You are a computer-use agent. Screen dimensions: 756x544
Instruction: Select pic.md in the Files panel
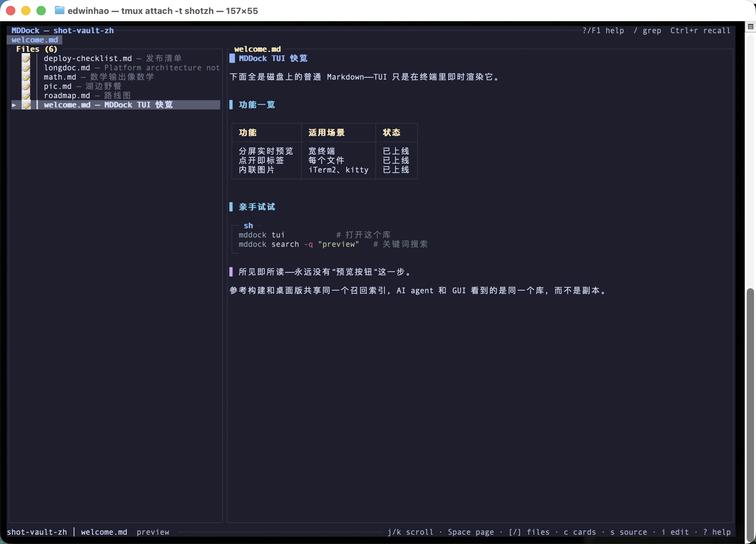[x=83, y=86]
